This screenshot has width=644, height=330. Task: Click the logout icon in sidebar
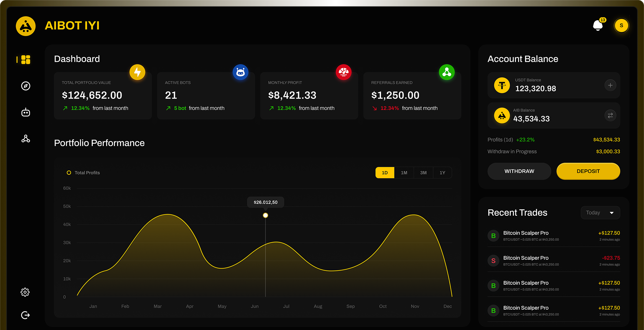click(x=25, y=315)
